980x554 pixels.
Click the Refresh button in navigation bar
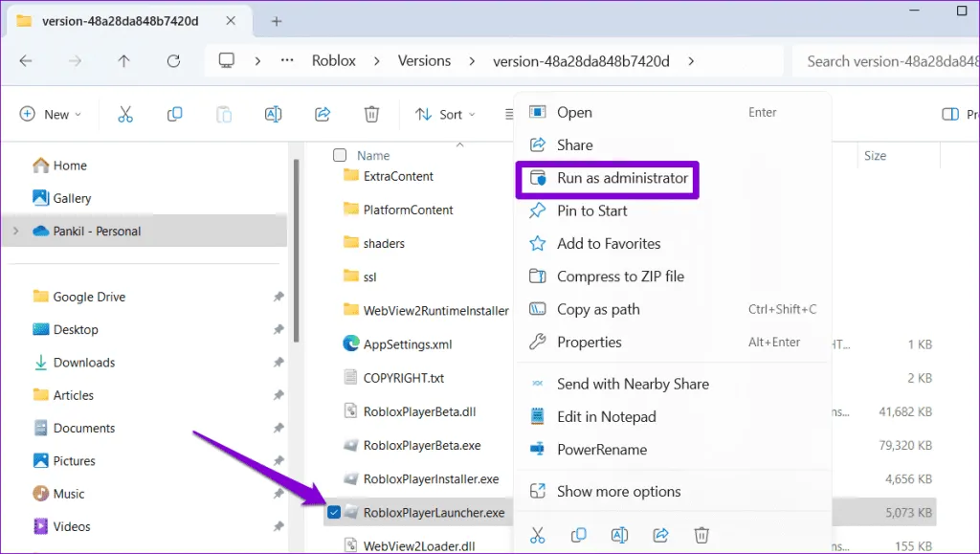point(173,61)
